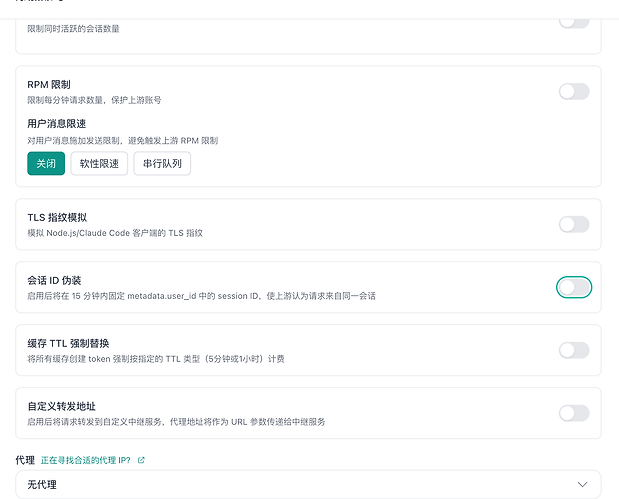Turn on TLS 指纹模拟 toggle
Screen dimensions: 619x499
pos(574,224)
